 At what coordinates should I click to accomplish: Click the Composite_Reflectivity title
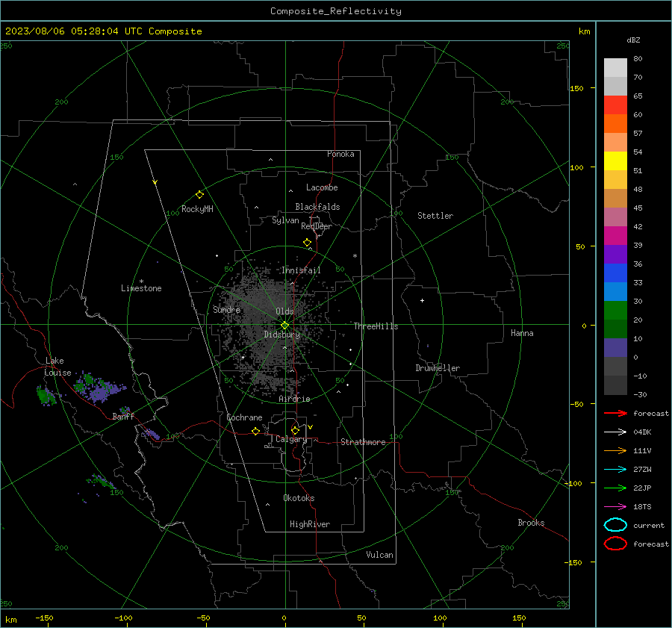pos(336,11)
